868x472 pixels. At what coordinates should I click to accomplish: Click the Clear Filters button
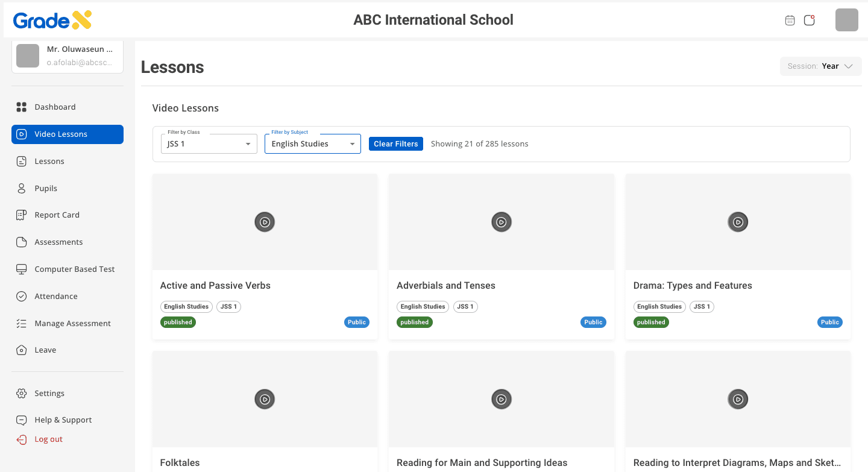tap(395, 144)
